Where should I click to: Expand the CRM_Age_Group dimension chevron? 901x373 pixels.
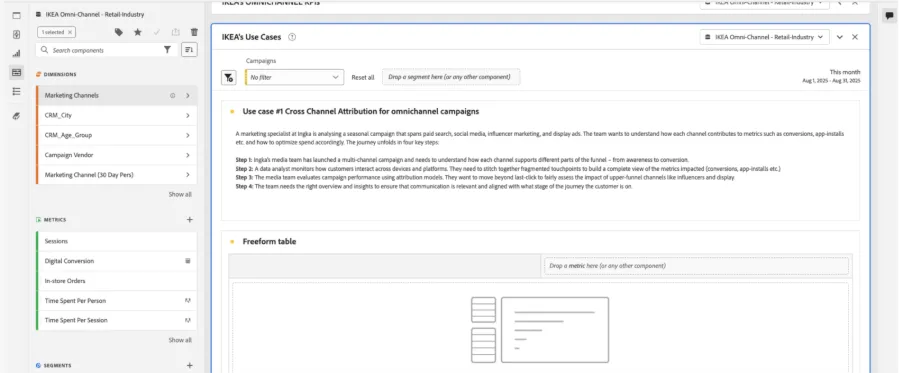pos(187,135)
